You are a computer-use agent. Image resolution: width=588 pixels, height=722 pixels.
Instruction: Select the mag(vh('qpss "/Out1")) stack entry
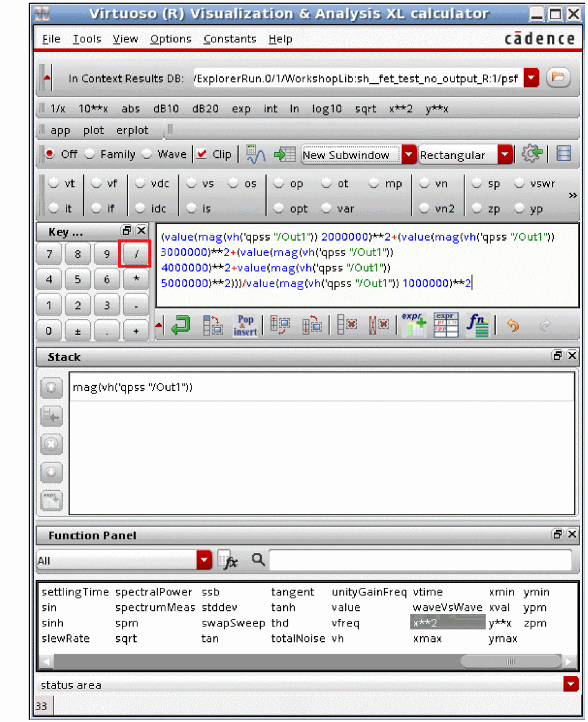tap(321, 387)
